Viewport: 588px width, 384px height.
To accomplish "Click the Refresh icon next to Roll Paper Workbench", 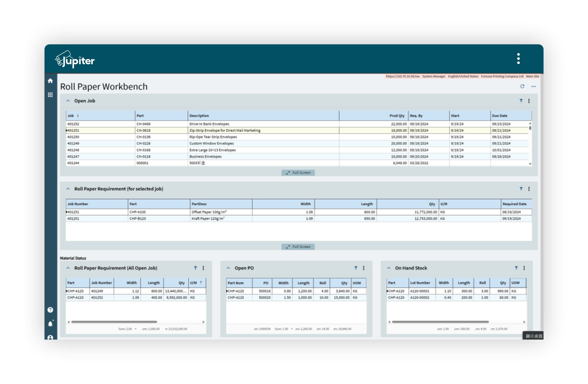I will 522,86.
